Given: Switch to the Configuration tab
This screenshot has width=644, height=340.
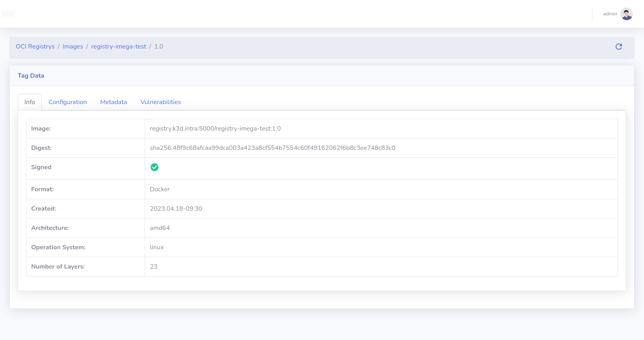Looking at the screenshot, I should pyautogui.click(x=67, y=102).
